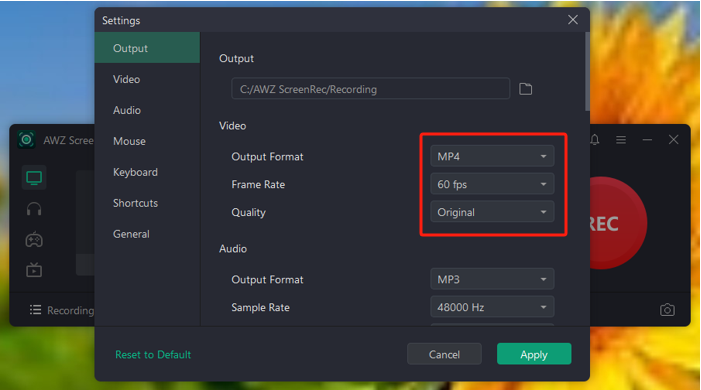
Task: Click the output path C:/AWZ ScreenRec/Recording field
Action: pyautogui.click(x=371, y=89)
